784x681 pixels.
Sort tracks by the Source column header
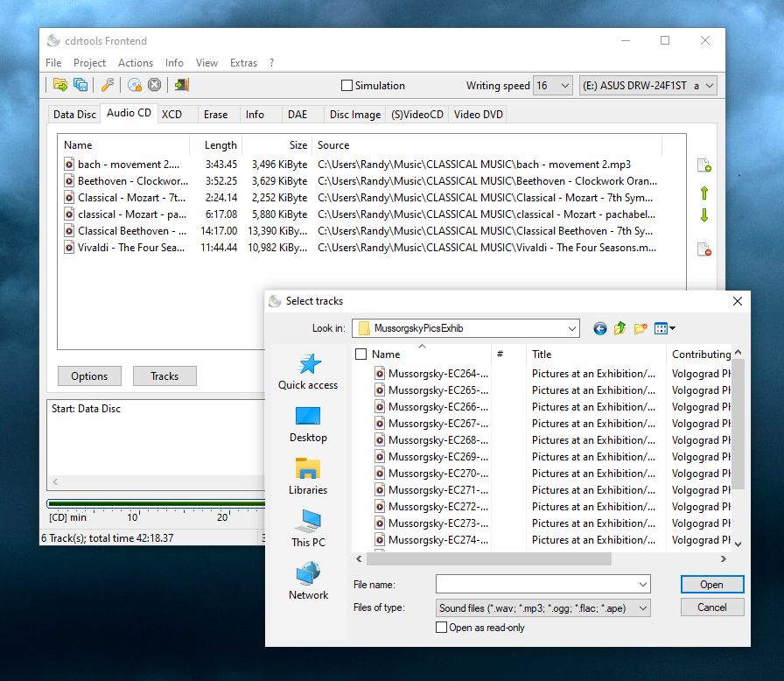[487, 145]
